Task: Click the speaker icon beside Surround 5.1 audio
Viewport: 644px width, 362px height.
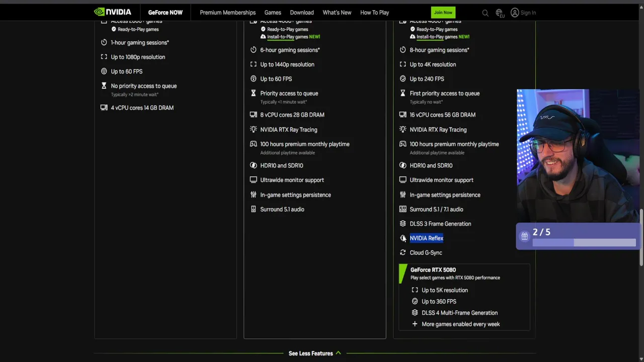Action: pyautogui.click(x=253, y=209)
